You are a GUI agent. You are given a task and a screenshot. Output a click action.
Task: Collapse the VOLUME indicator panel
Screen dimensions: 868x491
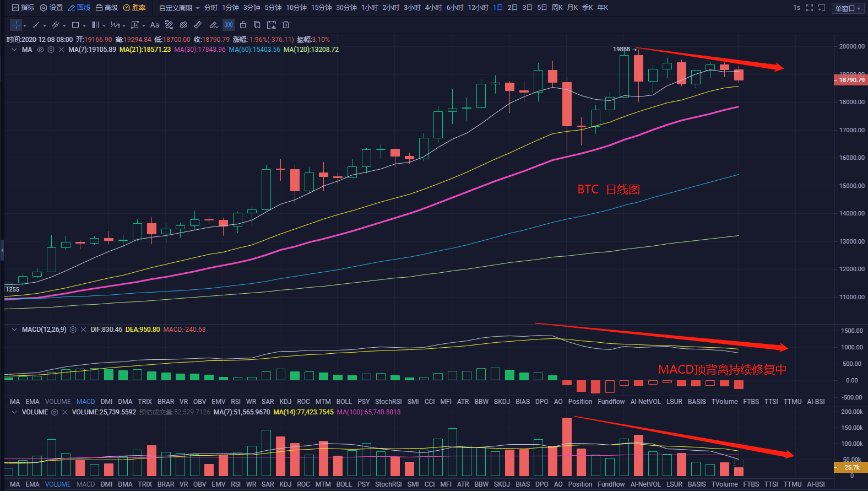(14, 412)
